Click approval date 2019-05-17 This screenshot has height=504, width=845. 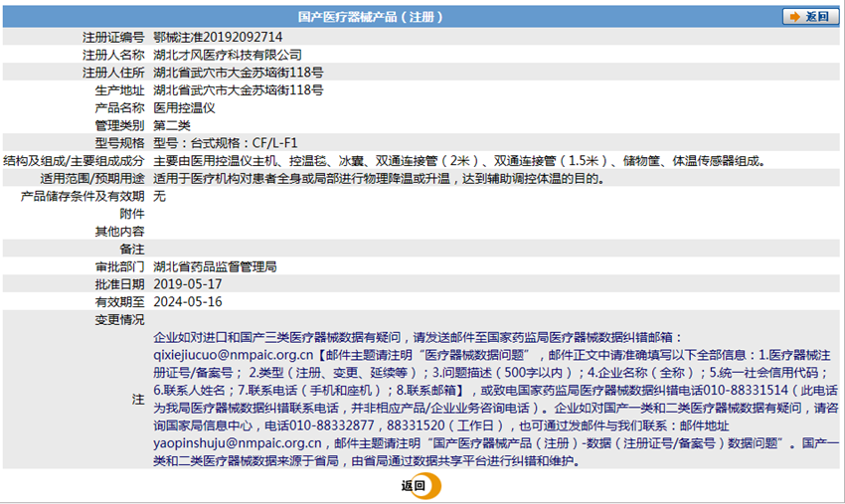[x=188, y=284]
